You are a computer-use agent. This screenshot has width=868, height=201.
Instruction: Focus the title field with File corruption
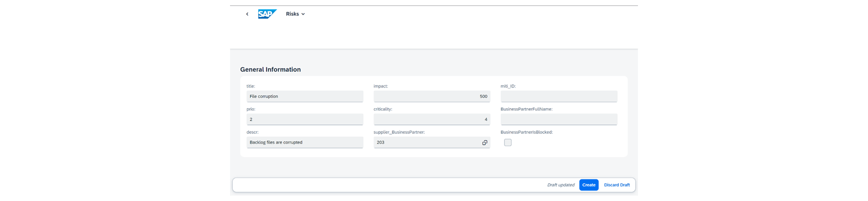[x=305, y=96]
